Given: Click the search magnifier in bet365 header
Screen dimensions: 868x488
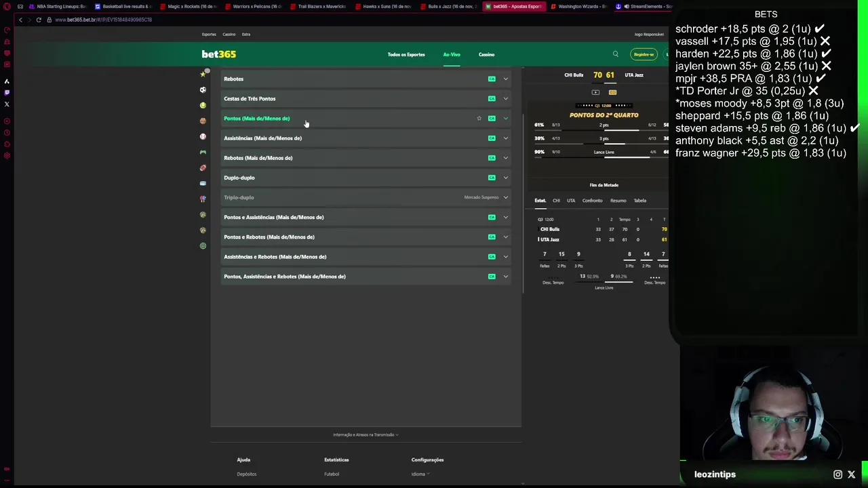Looking at the screenshot, I should (616, 54).
